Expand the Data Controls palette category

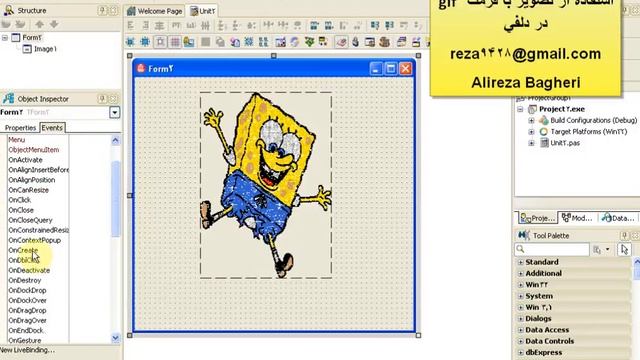point(521,341)
